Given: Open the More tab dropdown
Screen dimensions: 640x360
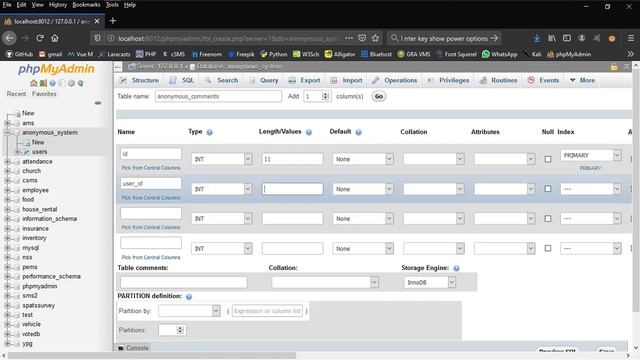Looking at the screenshot, I should point(582,80).
